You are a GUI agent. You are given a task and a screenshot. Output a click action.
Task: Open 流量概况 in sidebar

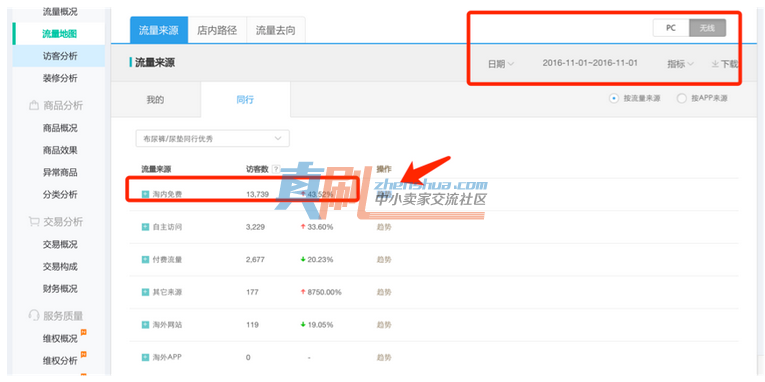[60, 11]
